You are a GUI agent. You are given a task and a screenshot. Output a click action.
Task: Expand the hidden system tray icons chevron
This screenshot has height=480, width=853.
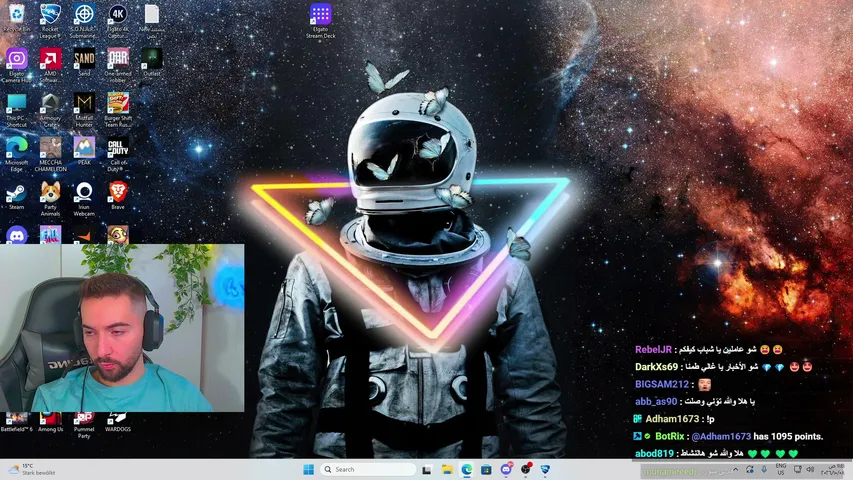tap(735, 469)
